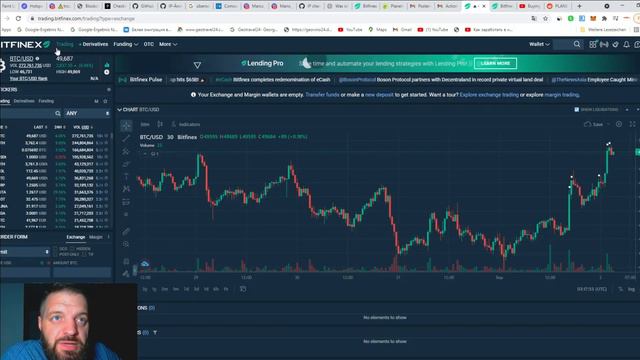Open the chart settings gear icon
This screenshot has height=360, width=640.
619,124
